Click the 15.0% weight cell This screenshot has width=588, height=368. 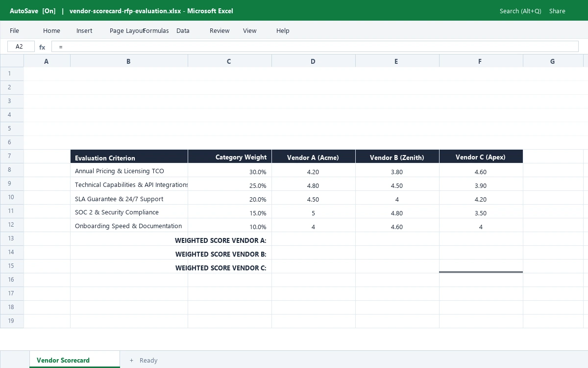click(x=230, y=211)
